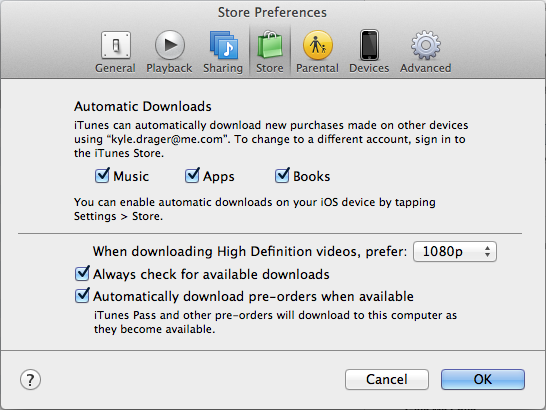Uncheck the Music automatic download checkbox
The width and height of the screenshot is (546, 410).
coord(102,175)
